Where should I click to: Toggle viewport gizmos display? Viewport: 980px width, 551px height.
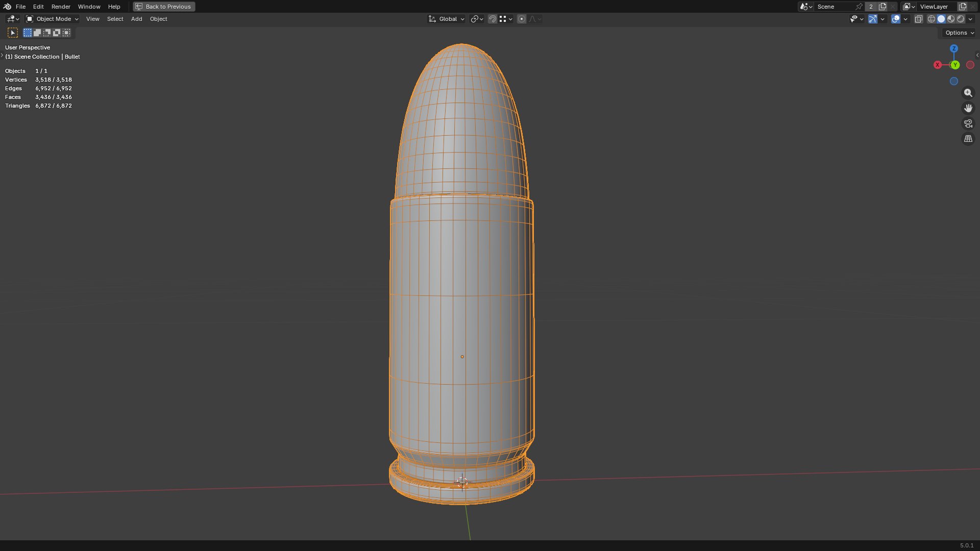tap(873, 19)
